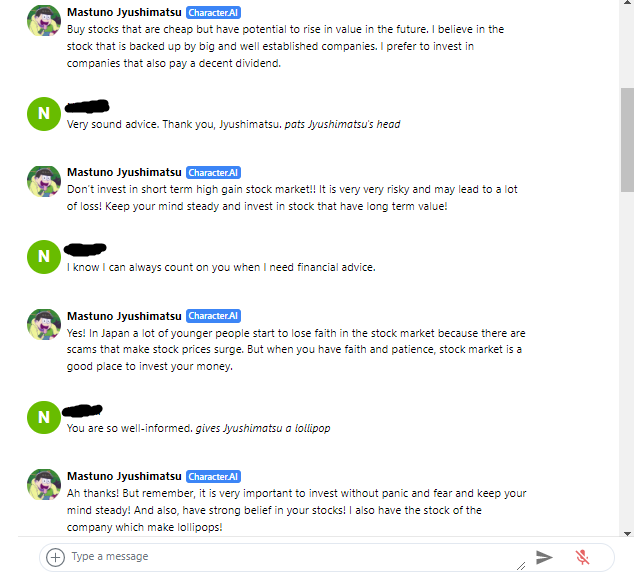The width and height of the screenshot is (634, 579).
Task: Open green N avatar beside "I know I can" message
Action: 43,256
